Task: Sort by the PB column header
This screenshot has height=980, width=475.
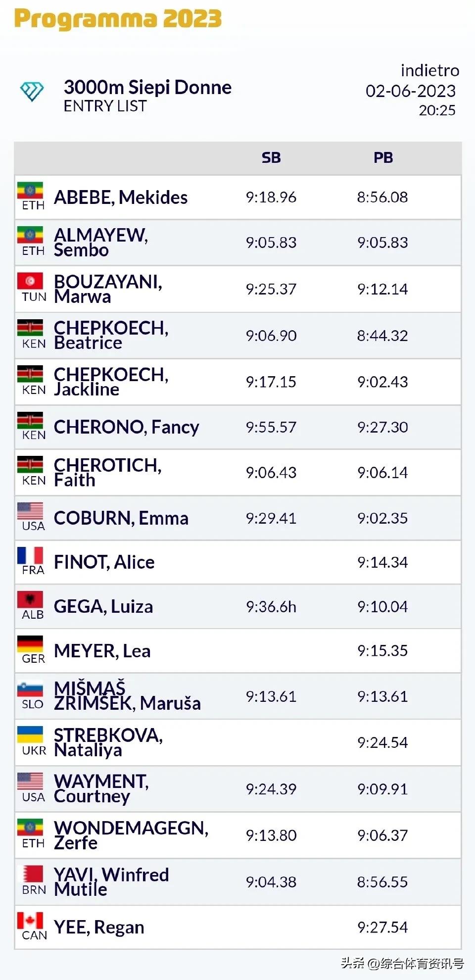Action: [x=383, y=158]
